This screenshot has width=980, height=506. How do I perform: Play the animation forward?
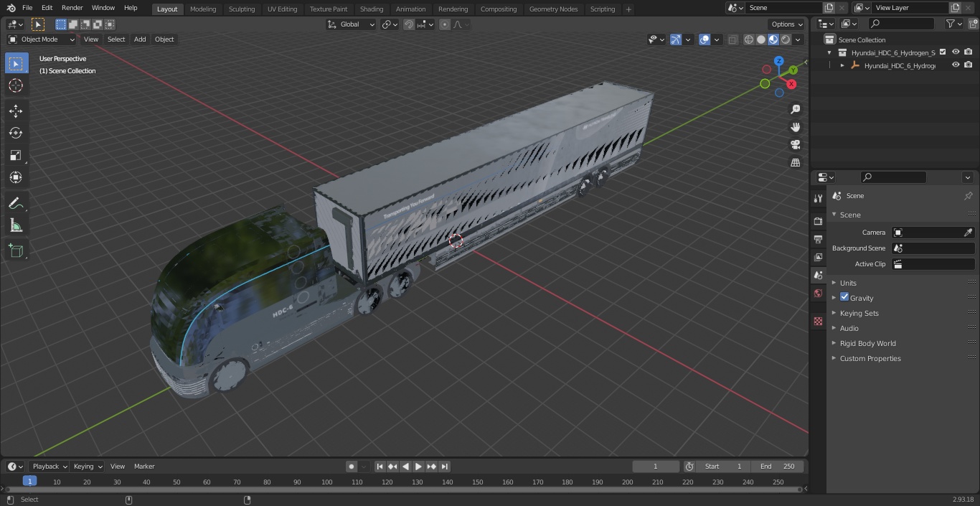pos(418,467)
